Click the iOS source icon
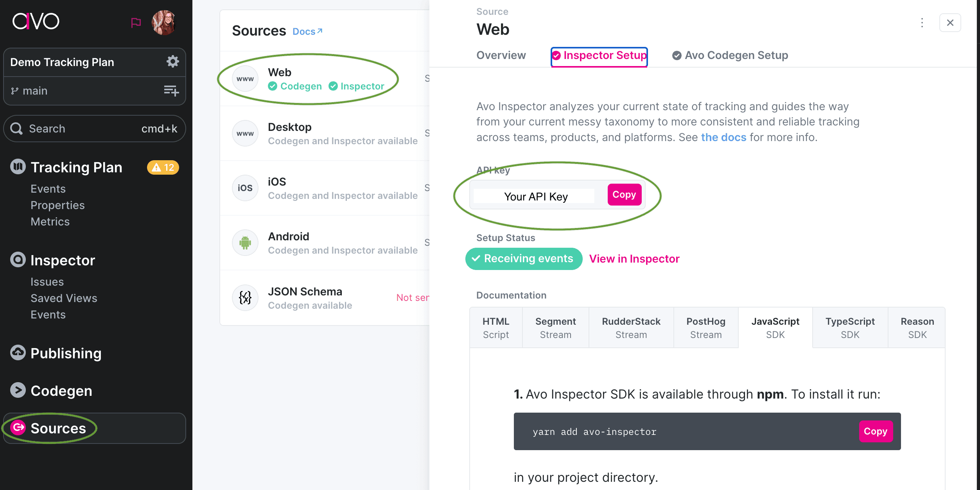This screenshot has width=980, height=490. tap(245, 188)
